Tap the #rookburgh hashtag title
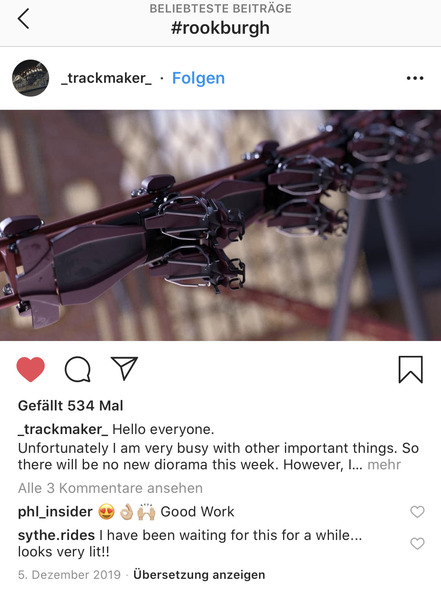 [220, 28]
